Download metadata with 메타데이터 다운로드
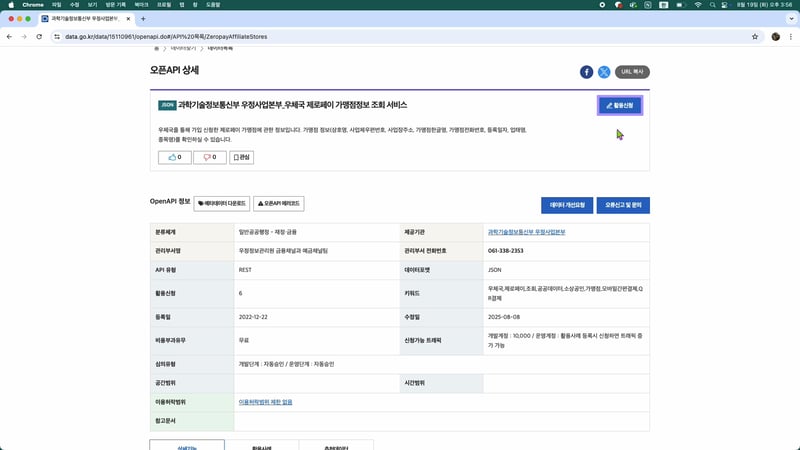Image resolution: width=800 pixels, height=450 pixels. [x=221, y=204]
